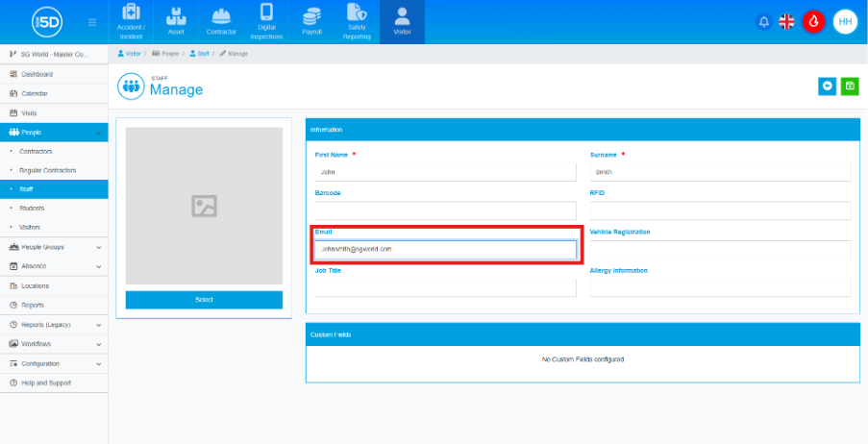Open Reports in the sidebar

[x=54, y=305]
